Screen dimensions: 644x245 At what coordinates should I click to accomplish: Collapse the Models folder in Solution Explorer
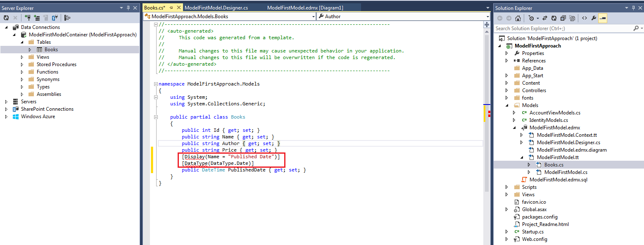tap(507, 105)
